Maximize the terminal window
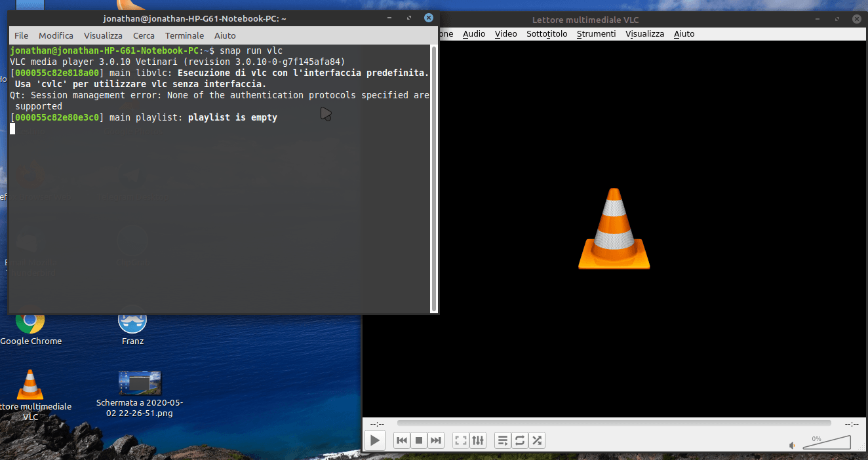868x460 pixels. [x=409, y=18]
